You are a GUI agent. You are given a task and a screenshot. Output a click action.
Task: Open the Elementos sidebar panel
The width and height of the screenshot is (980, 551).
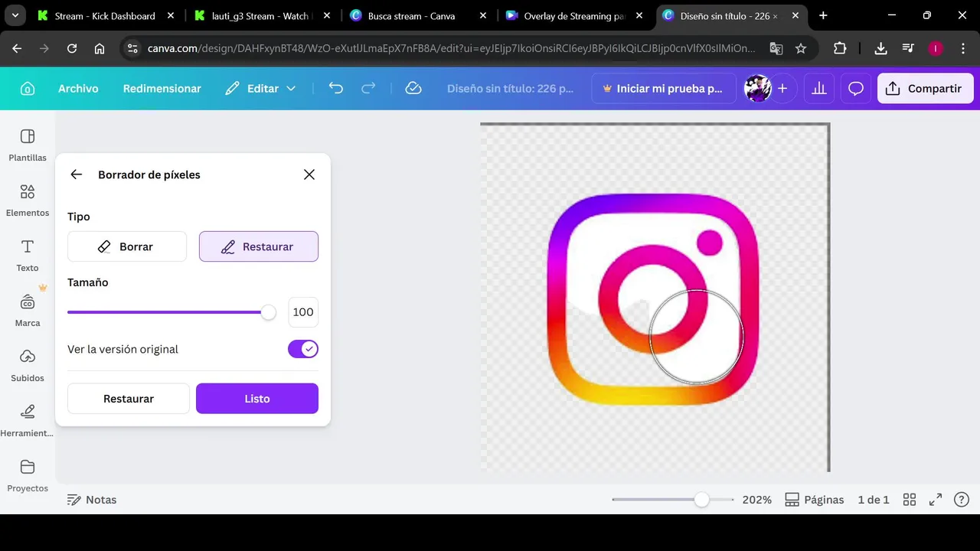click(28, 201)
